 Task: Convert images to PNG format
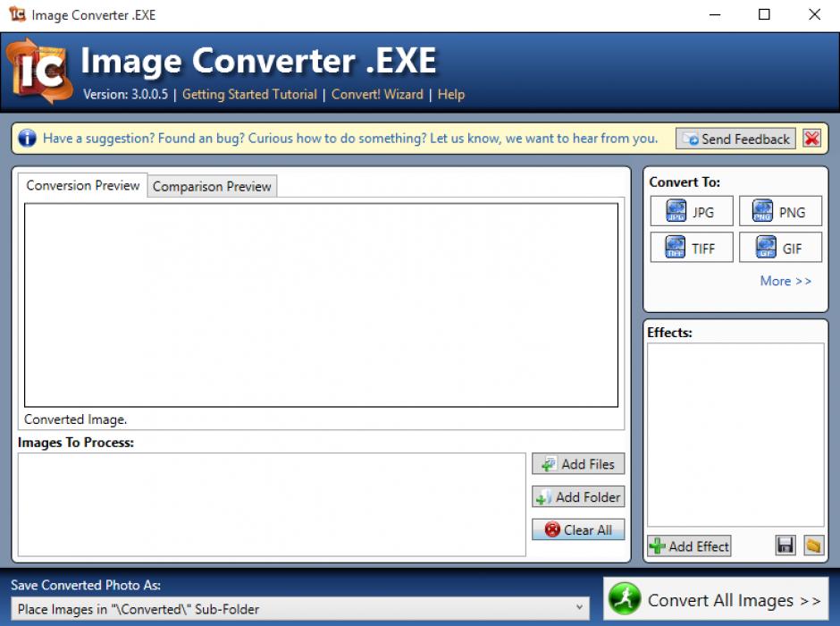780,211
